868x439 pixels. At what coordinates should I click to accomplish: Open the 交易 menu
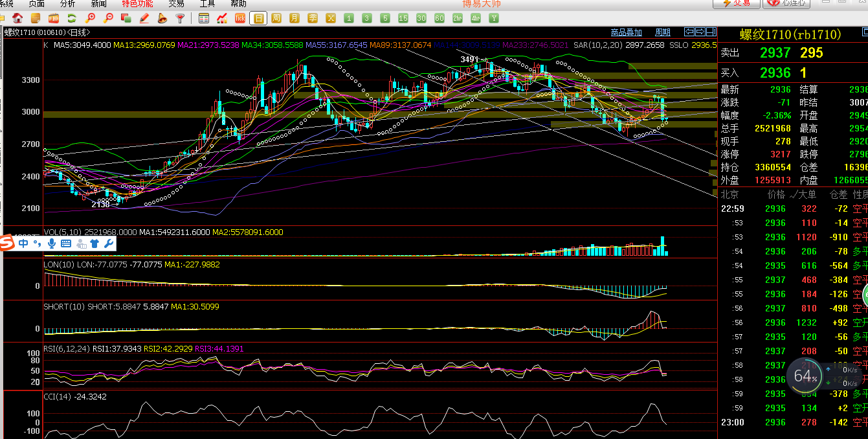[176, 3]
